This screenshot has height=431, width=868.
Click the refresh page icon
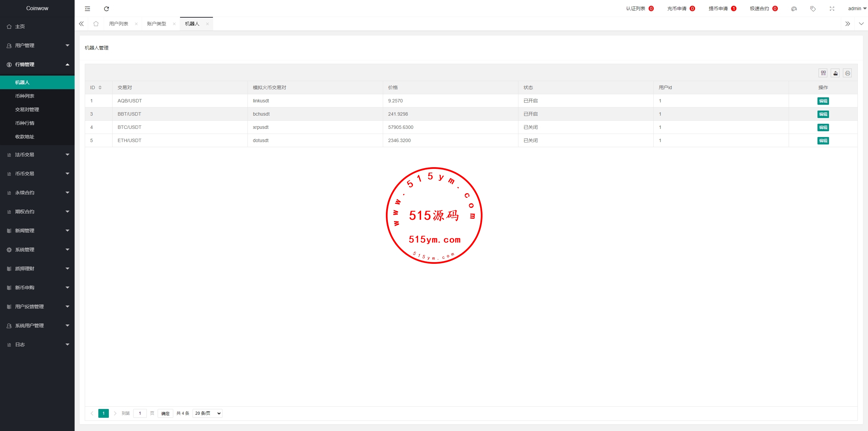pyautogui.click(x=106, y=8)
